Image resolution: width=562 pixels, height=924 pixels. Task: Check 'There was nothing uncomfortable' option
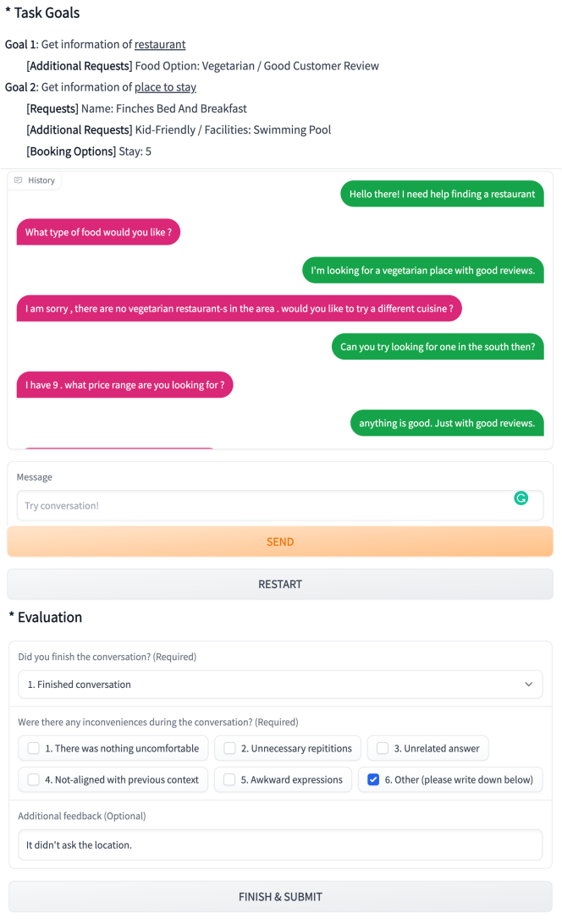[34, 748]
